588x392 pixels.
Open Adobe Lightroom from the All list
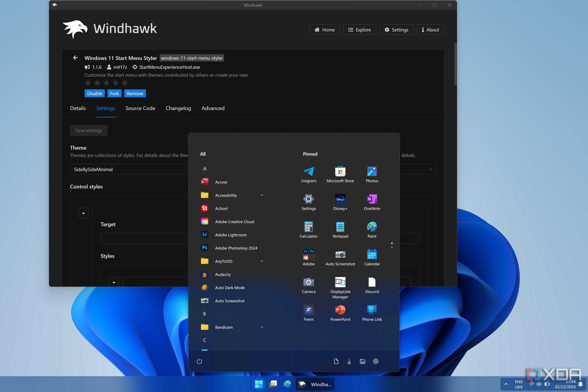pyautogui.click(x=230, y=235)
